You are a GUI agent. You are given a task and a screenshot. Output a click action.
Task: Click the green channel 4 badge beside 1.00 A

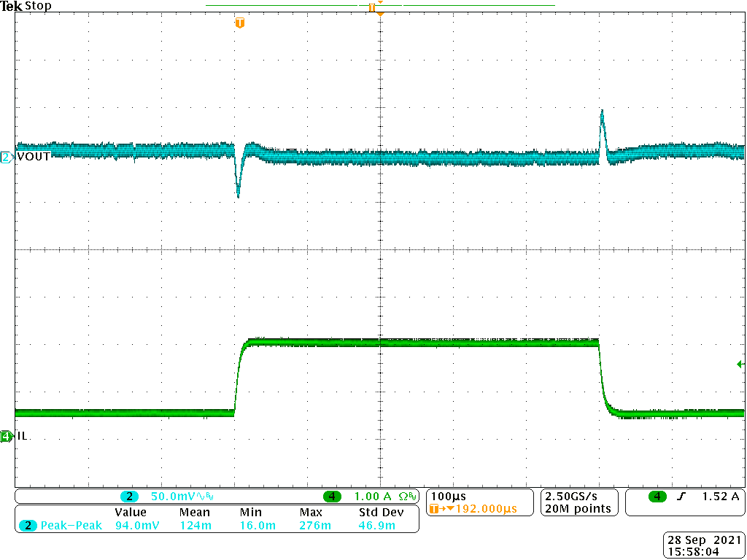pos(333,497)
